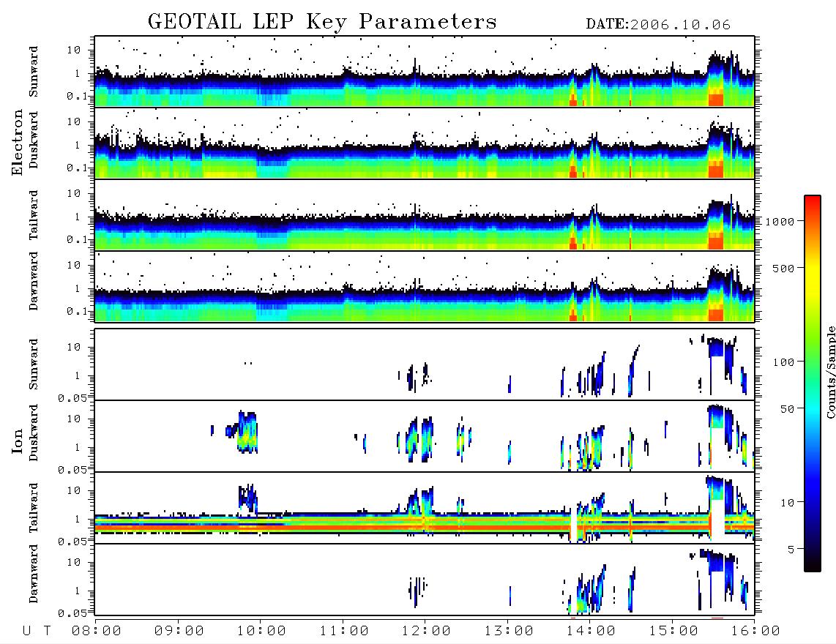The width and height of the screenshot is (836, 644).
Task: Click the Dawnward label of the Electron group
Action: [x=34, y=282]
